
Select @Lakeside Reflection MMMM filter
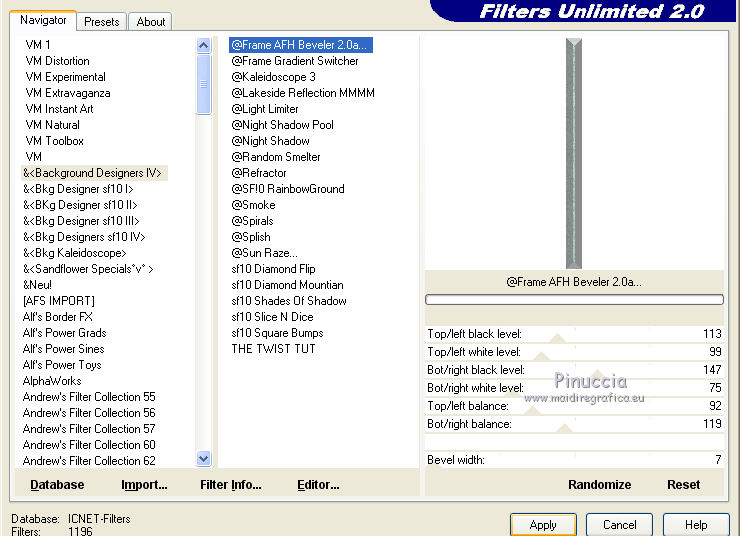point(303,93)
